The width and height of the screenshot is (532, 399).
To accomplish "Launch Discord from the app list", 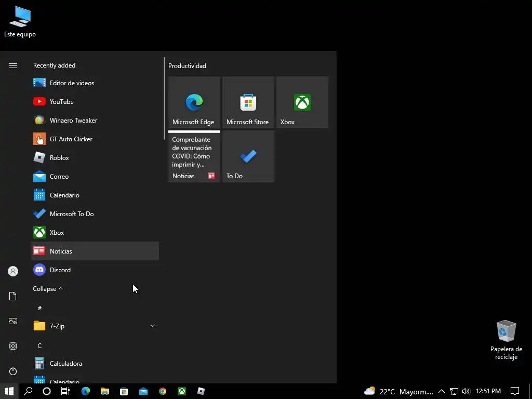I will [95, 270].
